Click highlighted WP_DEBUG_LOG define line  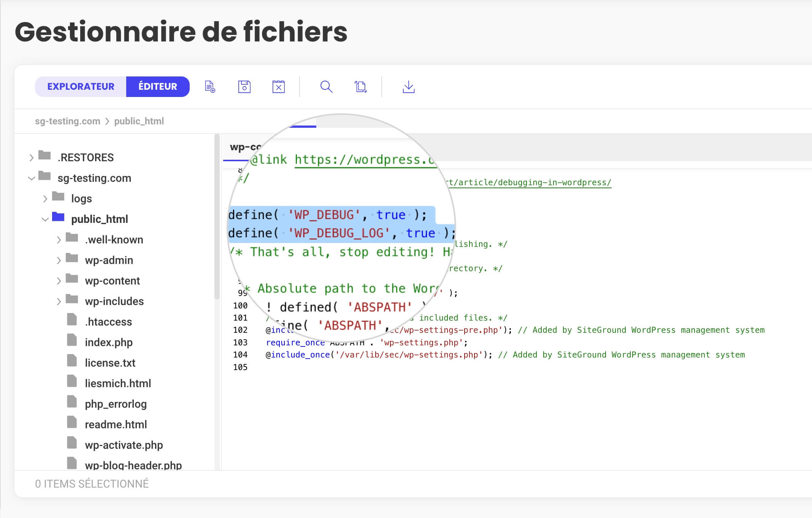(342, 233)
